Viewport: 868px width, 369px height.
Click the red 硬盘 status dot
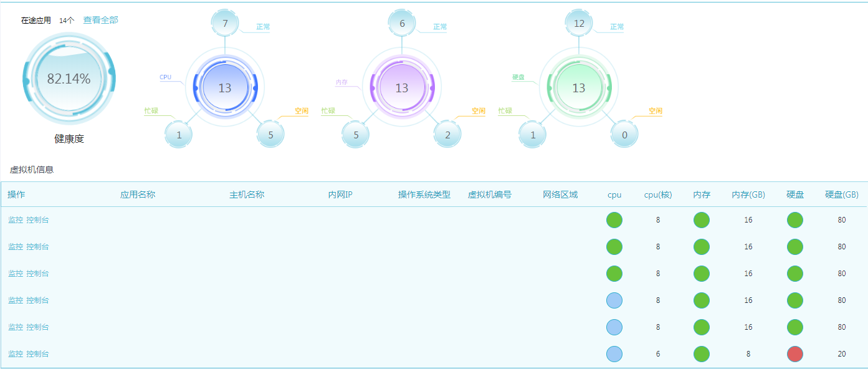794,354
